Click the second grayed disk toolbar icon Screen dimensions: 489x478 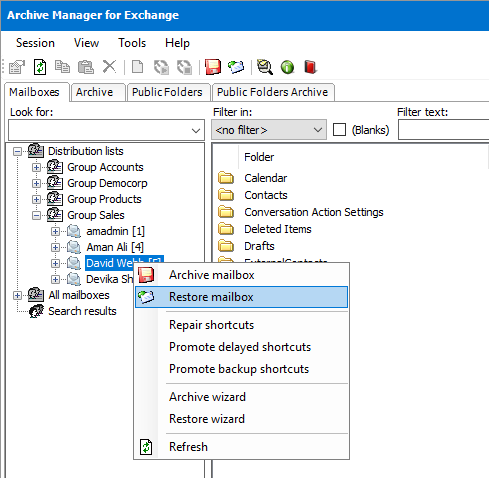(x=184, y=67)
